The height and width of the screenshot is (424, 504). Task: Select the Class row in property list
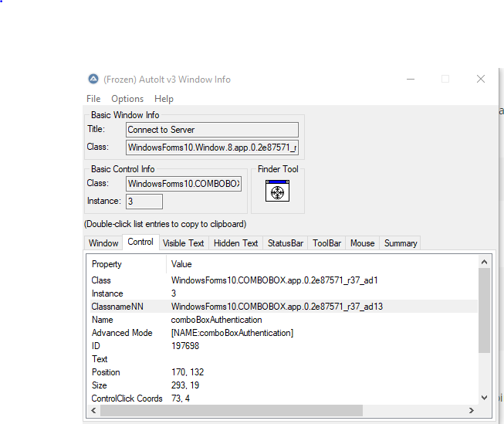point(282,280)
